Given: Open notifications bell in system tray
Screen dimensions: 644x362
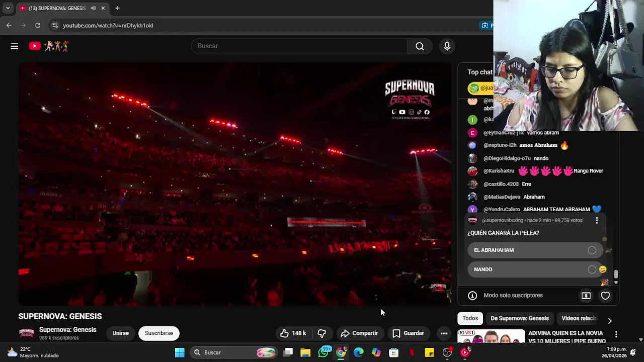Looking at the screenshot, I should (x=633, y=352).
